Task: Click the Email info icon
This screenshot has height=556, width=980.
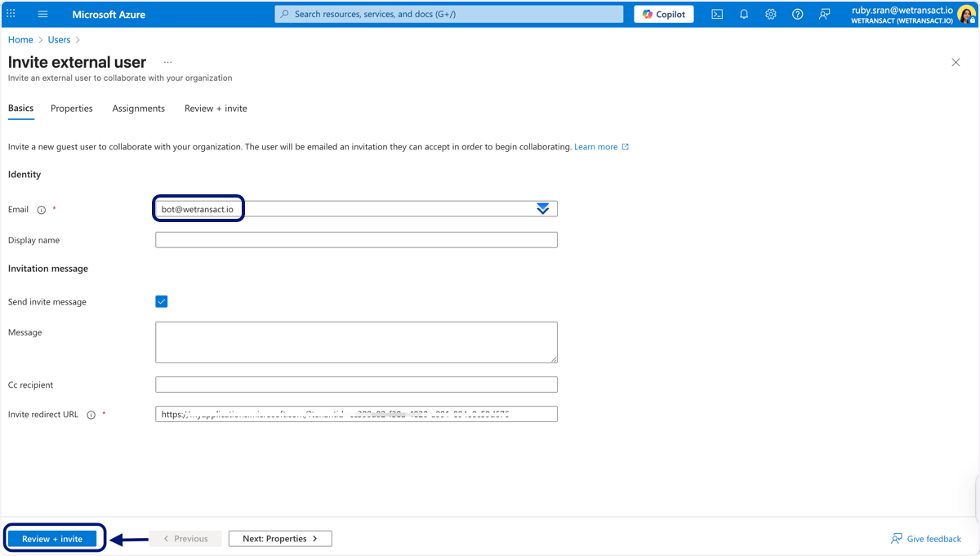Action: coord(42,210)
